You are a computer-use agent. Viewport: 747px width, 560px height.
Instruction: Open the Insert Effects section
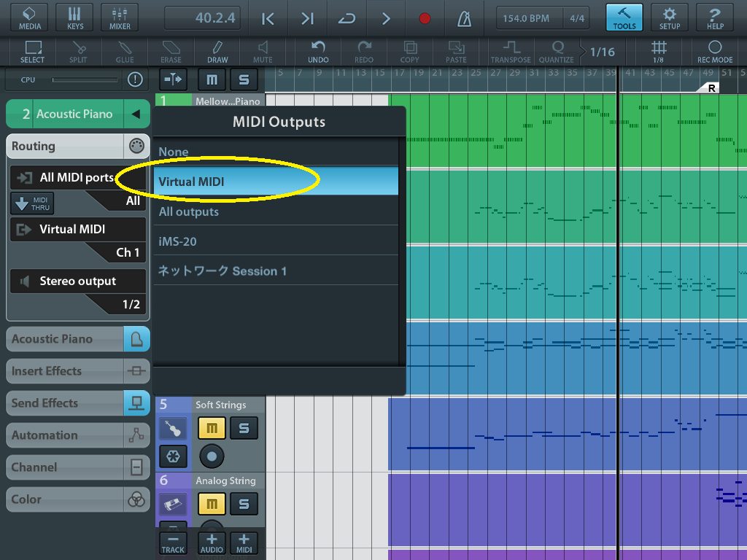pyautogui.click(x=77, y=371)
